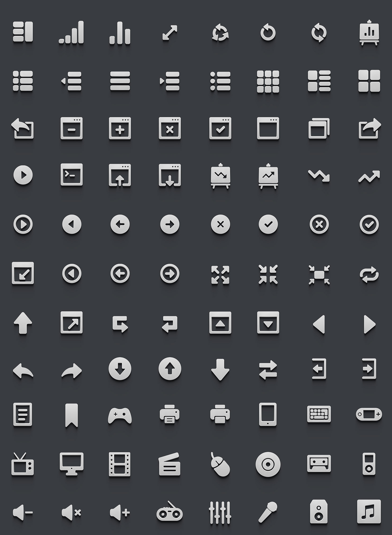Select the outlined circle checkmark icon
The image size is (392, 535).
click(x=369, y=224)
